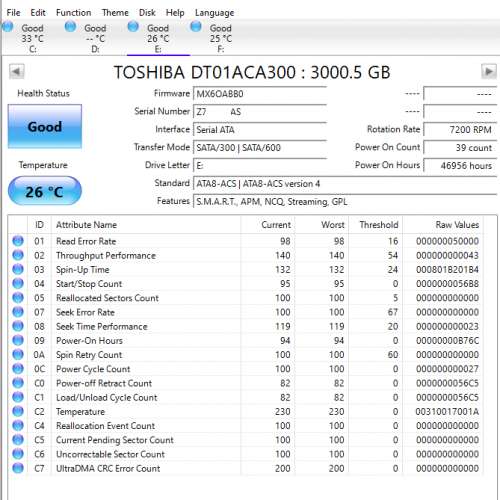Select the UltraDMA CRC Error Count name

[x=108, y=468]
